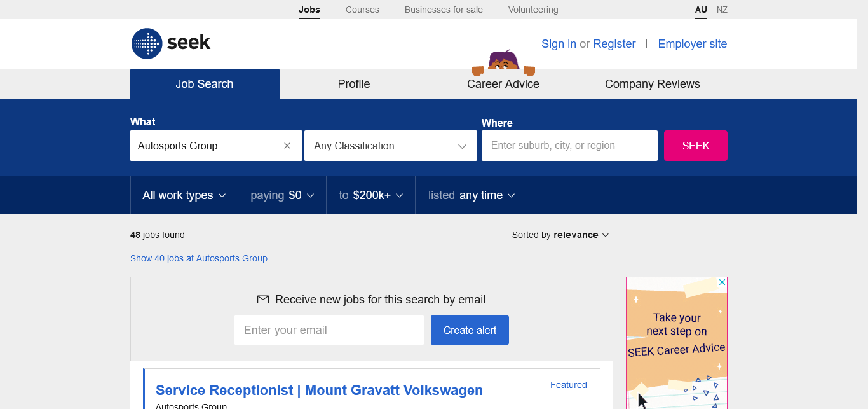
Task: Open the Any Classification dropdown
Action: [390, 146]
